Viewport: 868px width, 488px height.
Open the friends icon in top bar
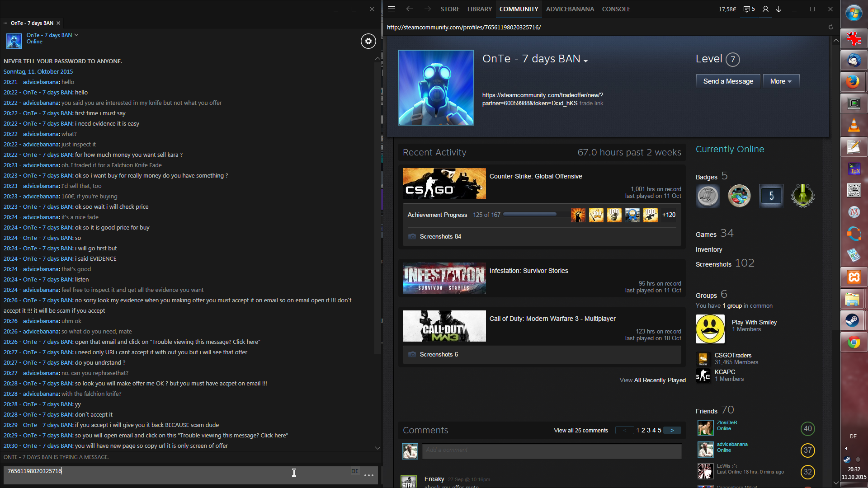click(765, 9)
